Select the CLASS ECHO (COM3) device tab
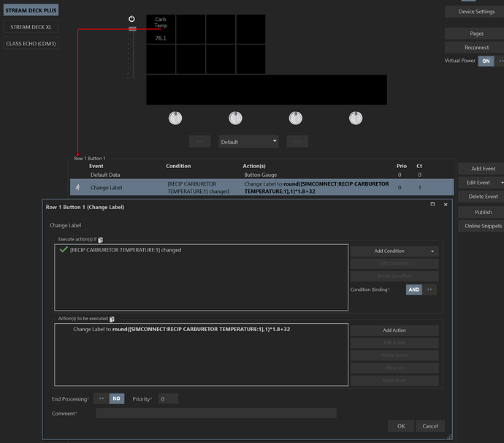This screenshot has height=443, width=504. (31, 43)
